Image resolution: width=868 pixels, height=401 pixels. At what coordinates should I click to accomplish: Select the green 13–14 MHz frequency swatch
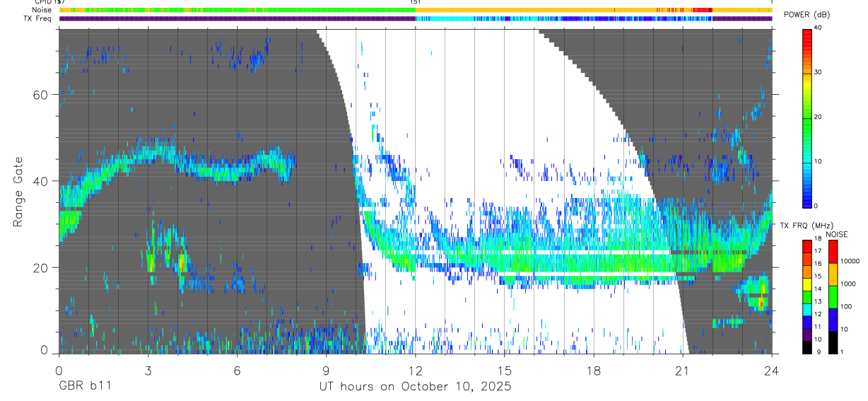pyautogui.click(x=807, y=296)
